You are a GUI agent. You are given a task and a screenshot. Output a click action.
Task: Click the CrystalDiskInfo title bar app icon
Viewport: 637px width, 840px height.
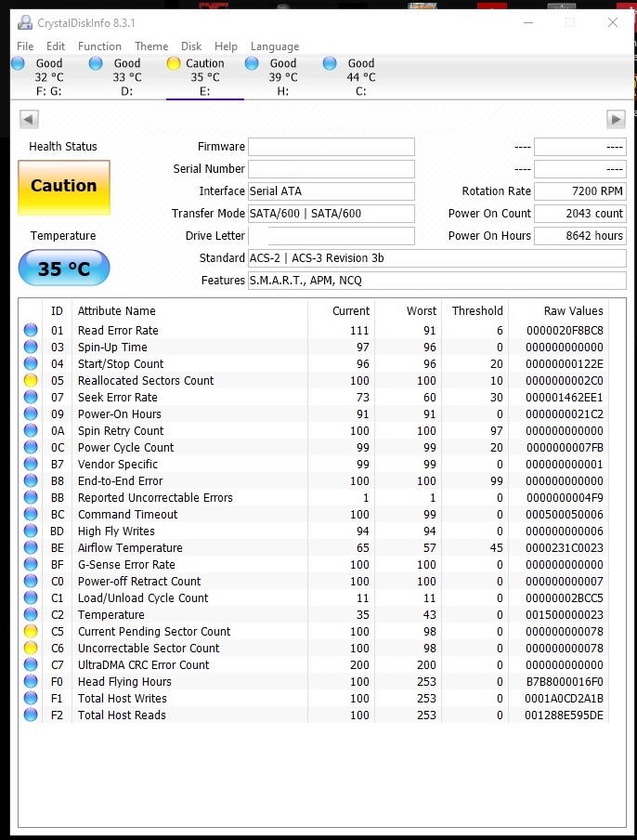pos(25,22)
